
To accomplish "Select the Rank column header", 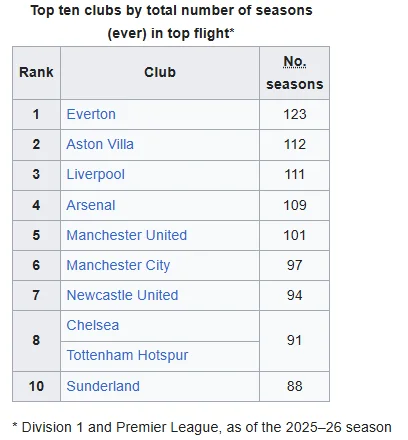I will [x=36, y=73].
